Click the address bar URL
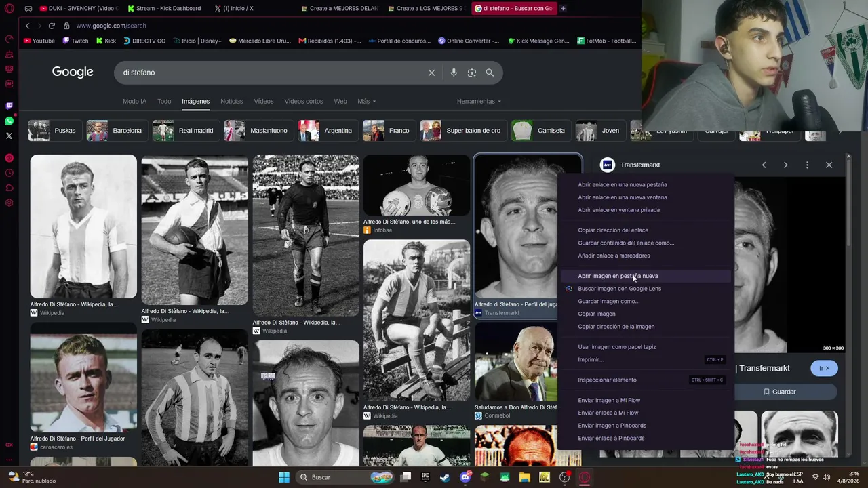 click(111, 26)
